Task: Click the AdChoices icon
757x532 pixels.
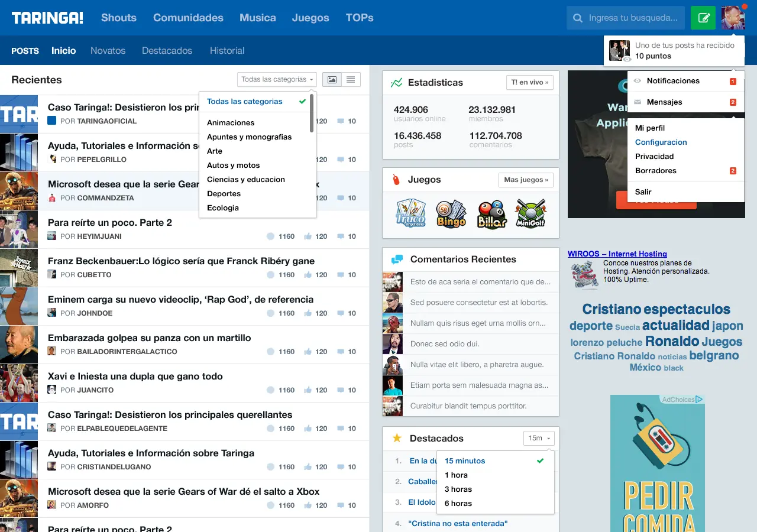Action: coord(699,400)
